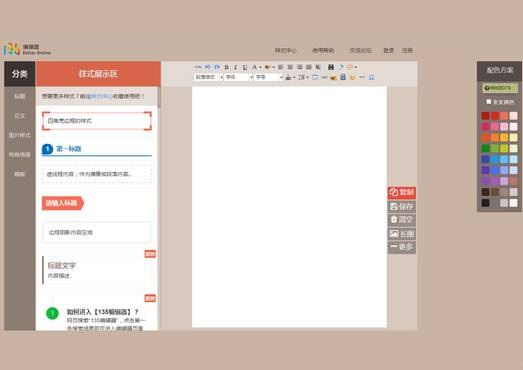Click the green numbered circle in the 135编辑器 card
Viewport: 523px width, 370px height.
click(x=52, y=313)
